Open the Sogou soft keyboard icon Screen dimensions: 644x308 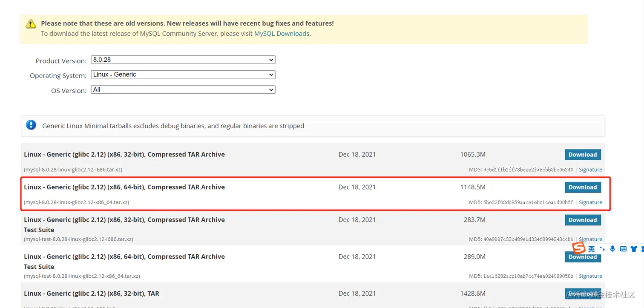tap(623, 249)
